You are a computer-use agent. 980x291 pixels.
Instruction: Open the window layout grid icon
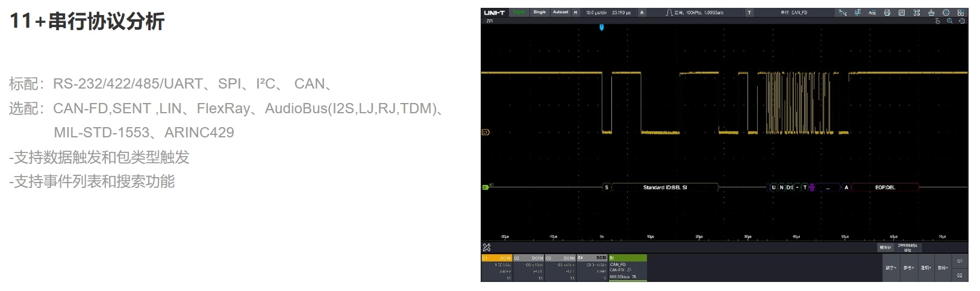tap(961, 12)
